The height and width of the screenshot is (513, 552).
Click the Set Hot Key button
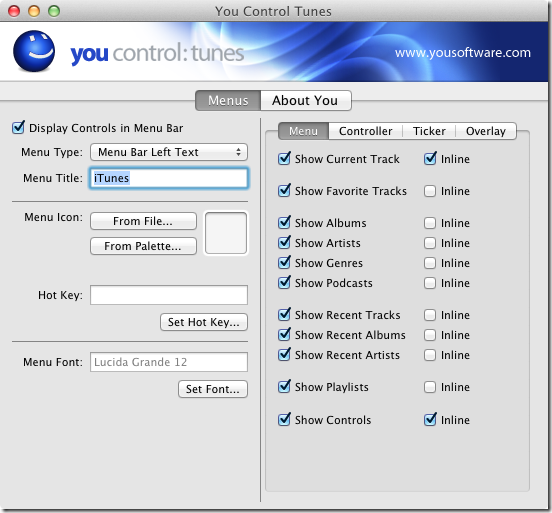coord(204,322)
